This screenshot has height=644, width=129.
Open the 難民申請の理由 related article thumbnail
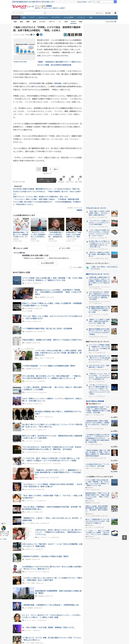pos(21,224)
